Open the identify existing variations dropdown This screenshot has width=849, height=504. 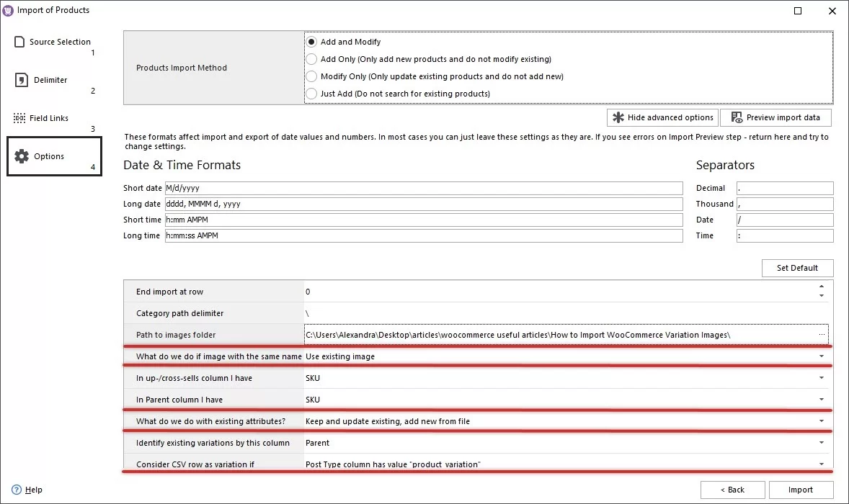pos(821,442)
